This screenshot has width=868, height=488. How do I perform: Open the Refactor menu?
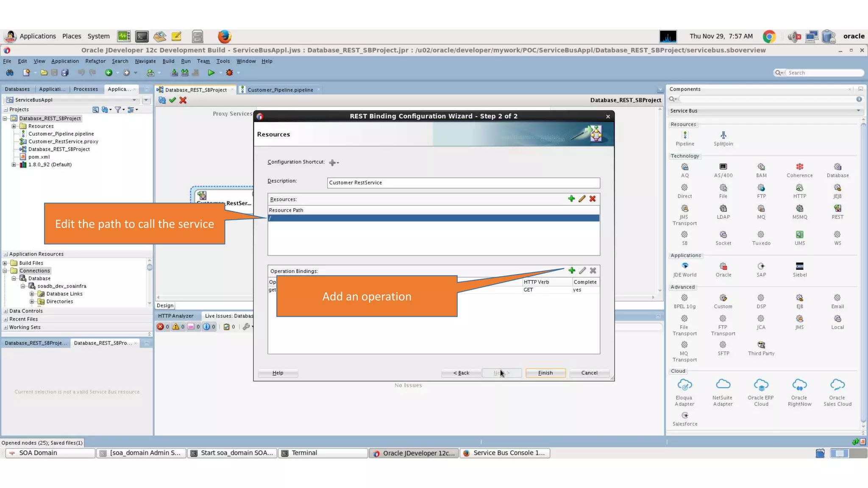95,61
